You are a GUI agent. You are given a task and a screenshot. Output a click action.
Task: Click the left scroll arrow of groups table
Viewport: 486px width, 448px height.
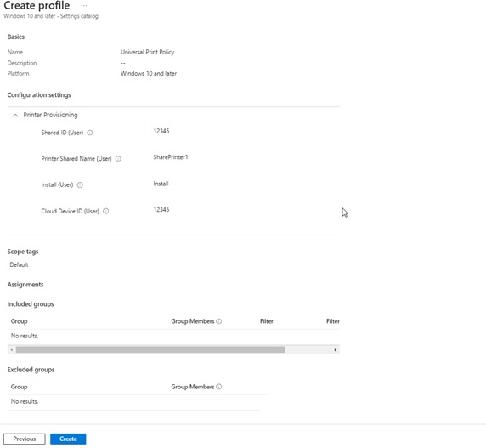[x=12, y=349]
